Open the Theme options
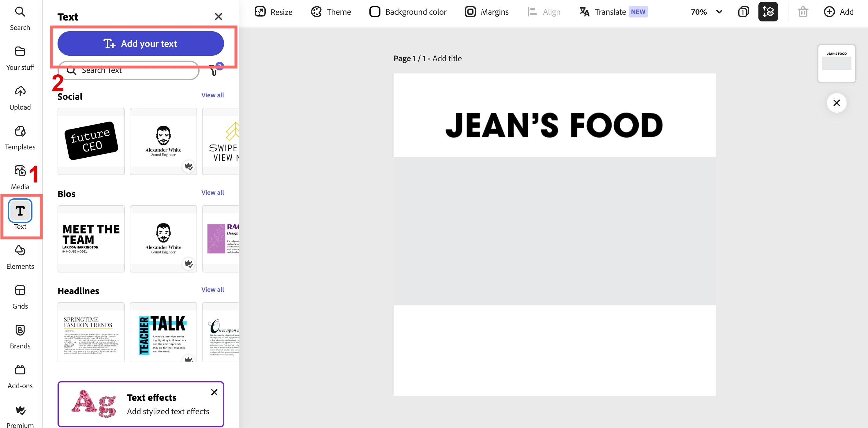This screenshot has height=428, width=868. pyautogui.click(x=331, y=12)
